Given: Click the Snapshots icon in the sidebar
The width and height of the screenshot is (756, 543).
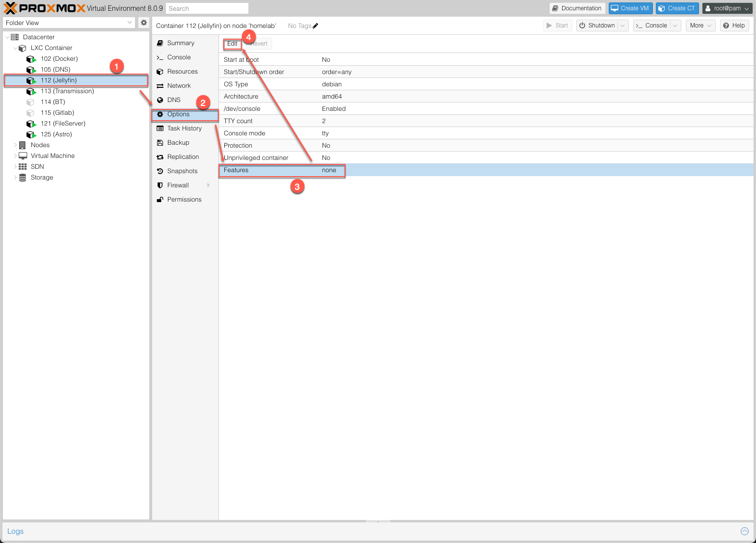Looking at the screenshot, I should (161, 171).
